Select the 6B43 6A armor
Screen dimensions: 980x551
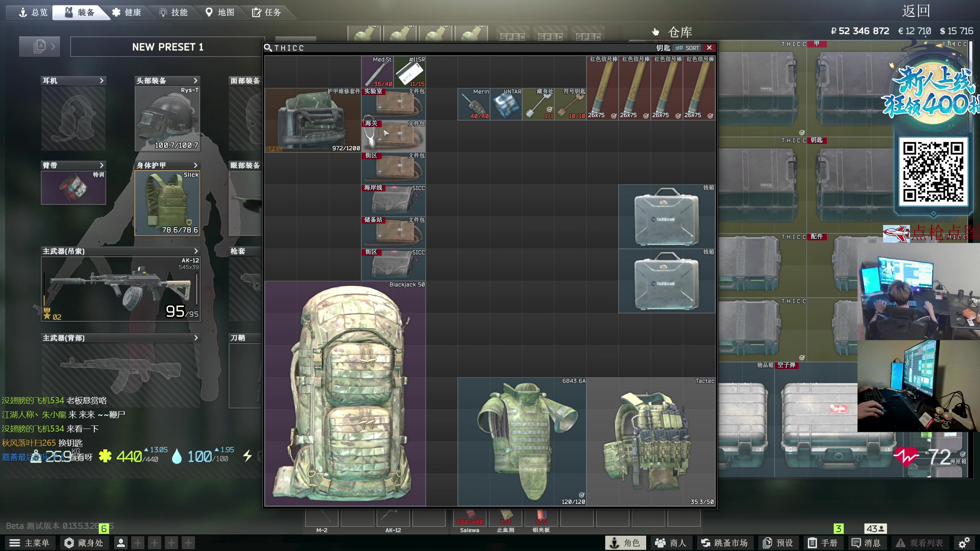[522, 442]
